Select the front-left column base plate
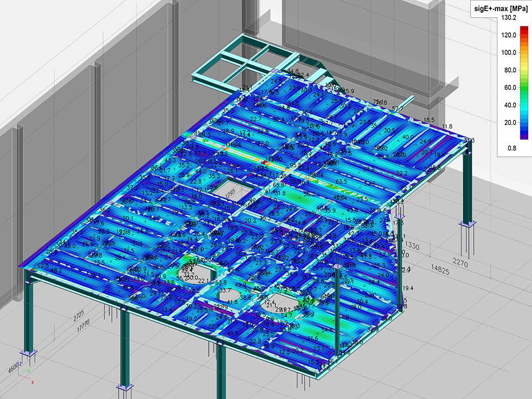This screenshot has width=532, height=399. click(28, 354)
